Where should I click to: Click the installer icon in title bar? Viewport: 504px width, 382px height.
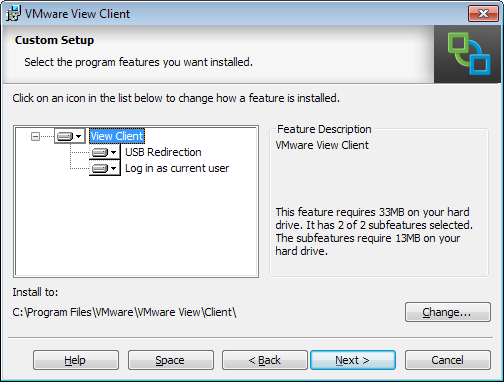(x=13, y=13)
